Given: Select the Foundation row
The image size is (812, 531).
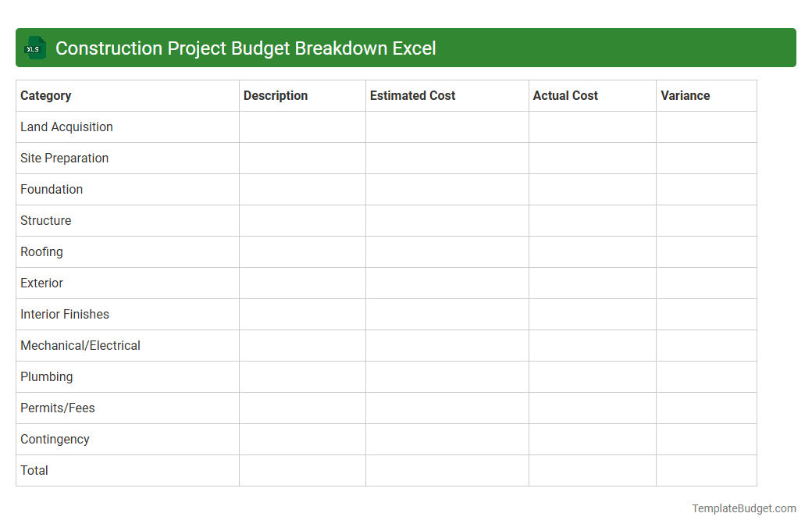Looking at the screenshot, I should 52,189.
